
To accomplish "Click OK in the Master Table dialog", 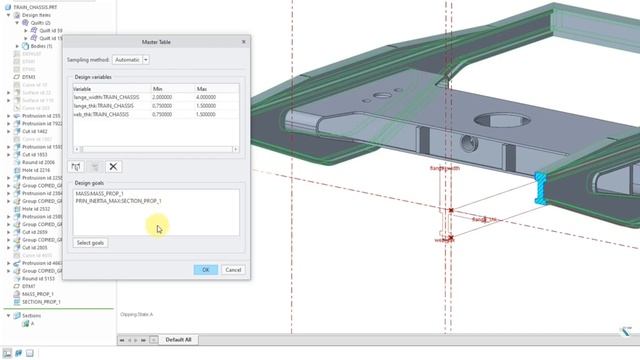I will point(205,270).
